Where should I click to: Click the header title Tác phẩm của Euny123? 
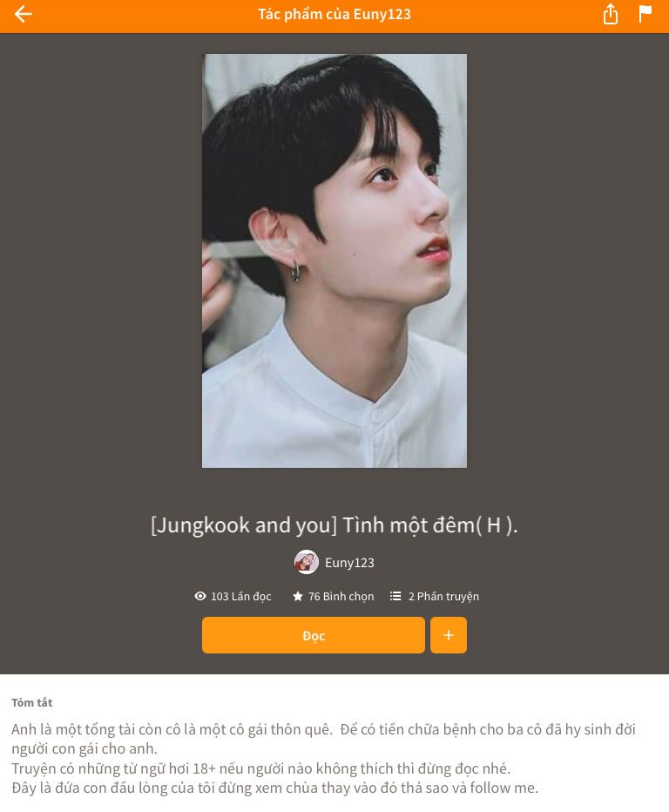pos(334,14)
